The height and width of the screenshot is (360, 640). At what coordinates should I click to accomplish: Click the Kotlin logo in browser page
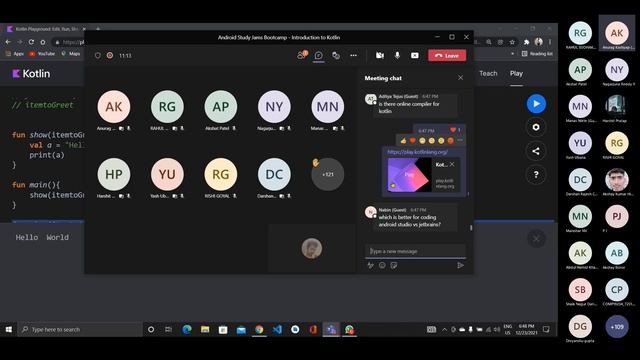click(31, 73)
